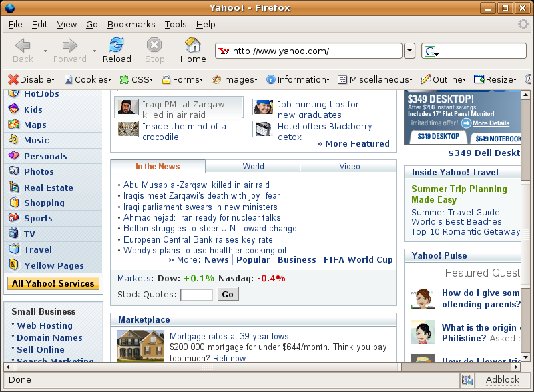
Task: Open the File menu
Action: click(15, 25)
